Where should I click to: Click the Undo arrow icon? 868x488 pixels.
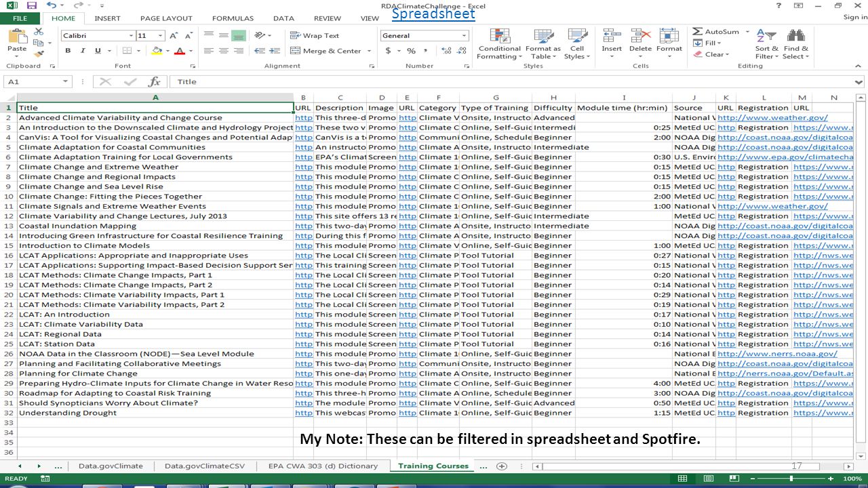(52, 5)
